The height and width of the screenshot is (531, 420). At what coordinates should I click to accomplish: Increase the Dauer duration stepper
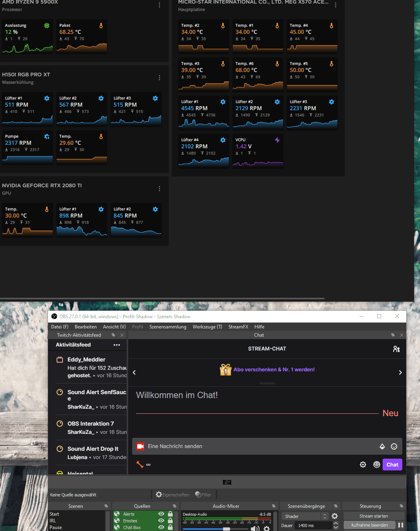336,523
